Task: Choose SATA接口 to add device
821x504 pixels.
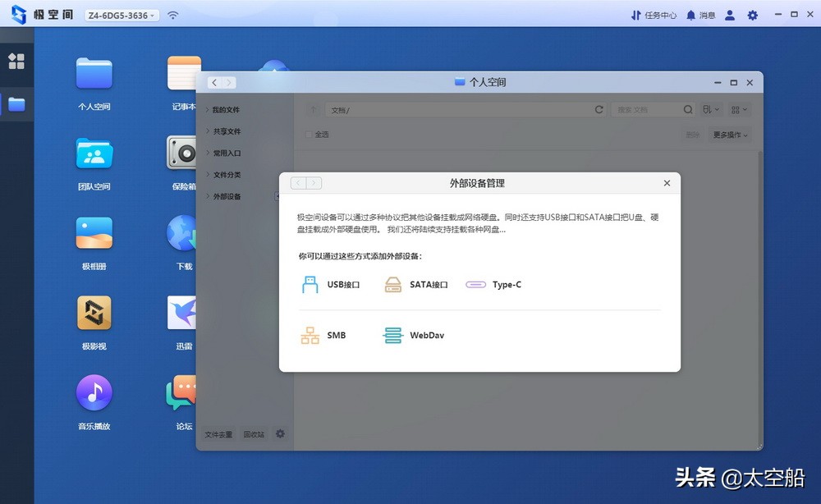Action: click(416, 285)
